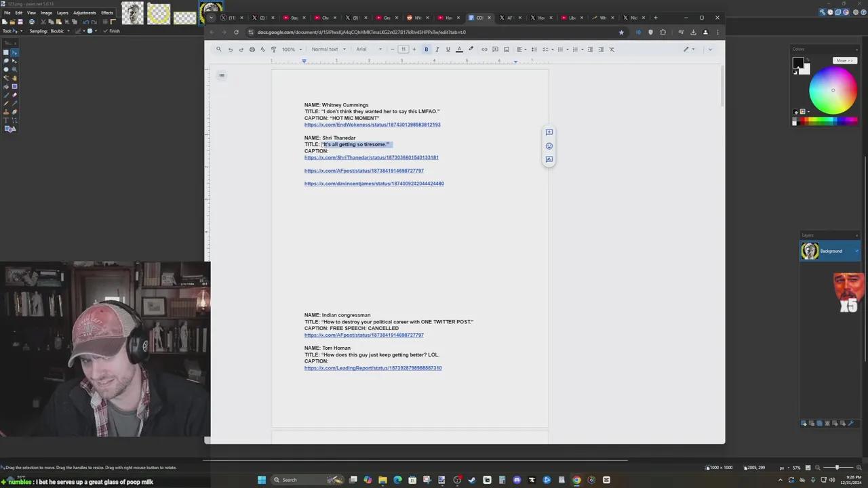Click the add emoji reaction side button

tap(549, 146)
